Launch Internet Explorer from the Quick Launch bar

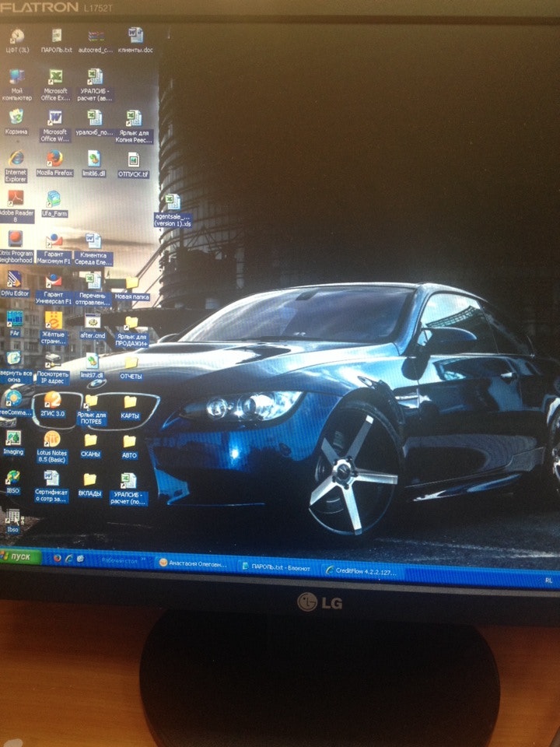pyautogui.click(x=69, y=559)
